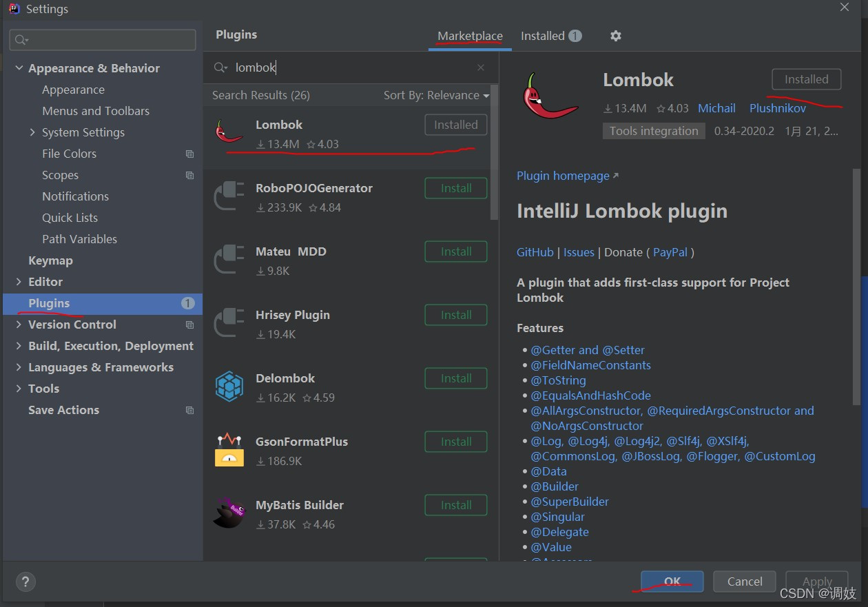The width and height of the screenshot is (868, 607).
Task: Click the project-level icon beside Save Actions
Action: coord(189,410)
